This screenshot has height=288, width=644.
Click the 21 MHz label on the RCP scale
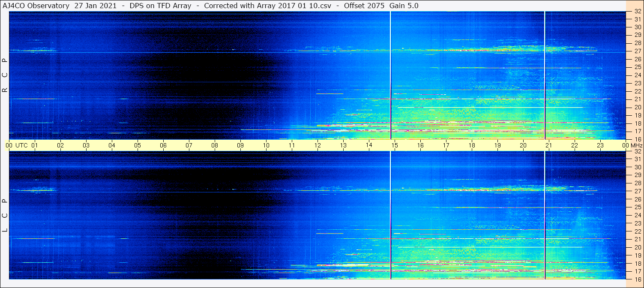pos(637,99)
